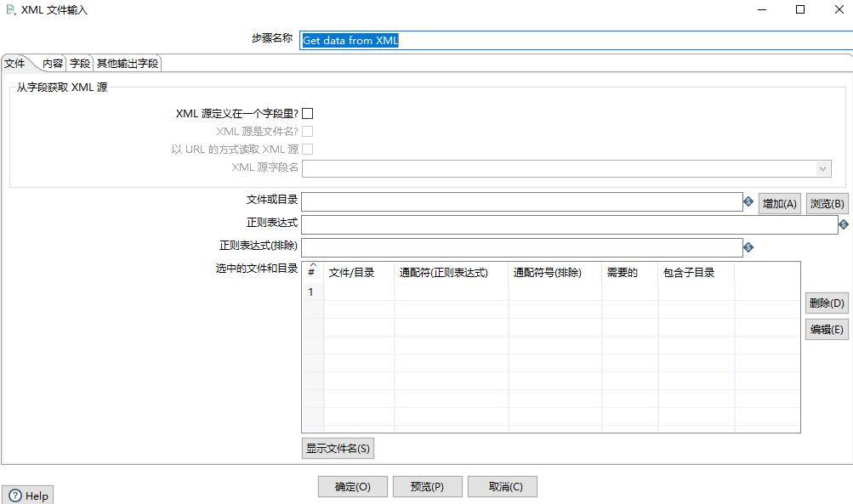Toggle the XML 源是文件名 checkbox
The height and width of the screenshot is (504, 853).
(x=308, y=131)
